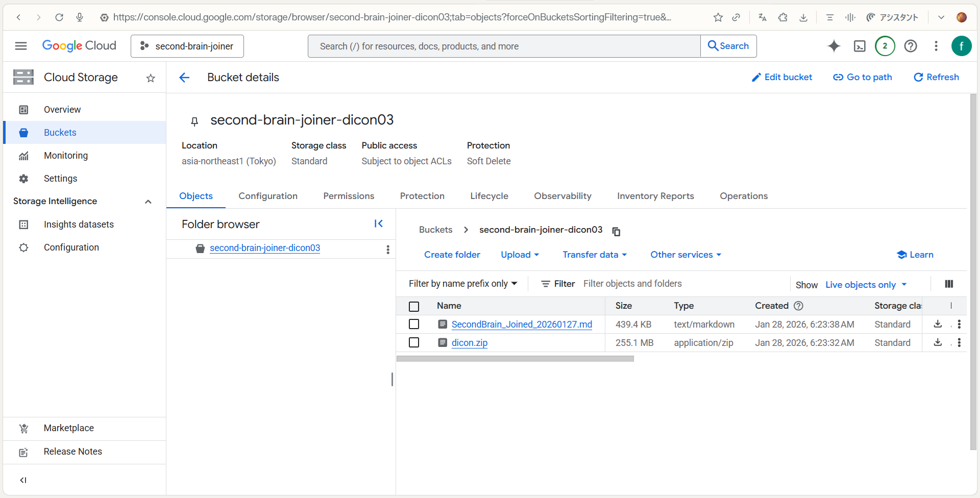
Task: Open column display options icon
Action: pos(949,284)
